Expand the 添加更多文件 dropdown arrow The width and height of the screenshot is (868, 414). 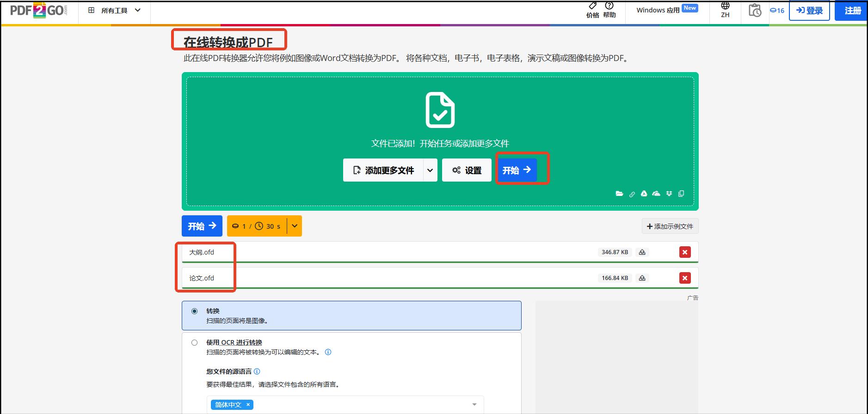[x=430, y=170]
